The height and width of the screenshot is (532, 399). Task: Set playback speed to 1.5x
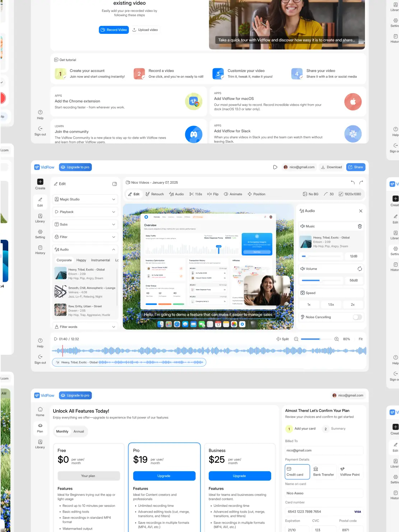331,304
